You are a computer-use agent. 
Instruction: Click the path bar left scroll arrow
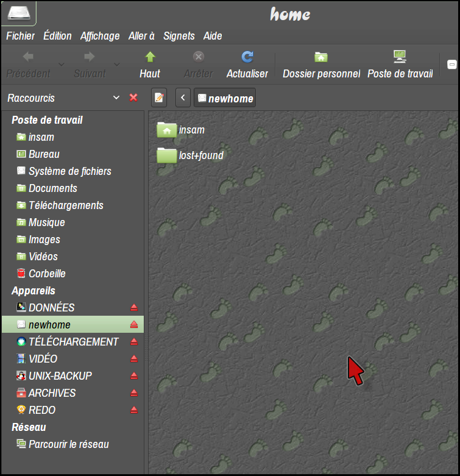(x=183, y=98)
